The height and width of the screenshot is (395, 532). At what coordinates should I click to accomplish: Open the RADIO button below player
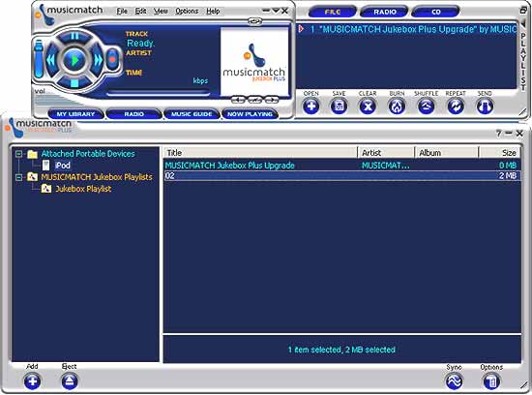(x=133, y=114)
